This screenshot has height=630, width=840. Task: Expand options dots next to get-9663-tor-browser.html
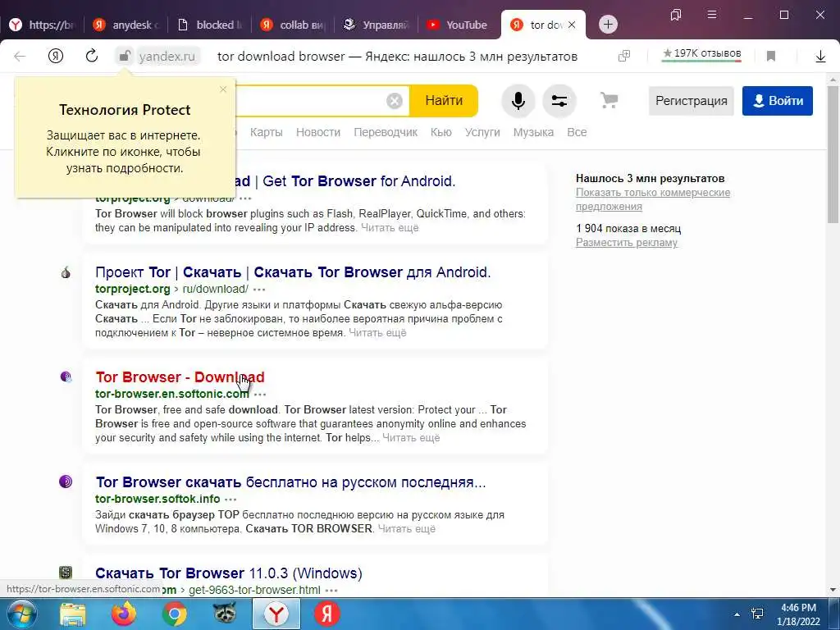[331, 591]
